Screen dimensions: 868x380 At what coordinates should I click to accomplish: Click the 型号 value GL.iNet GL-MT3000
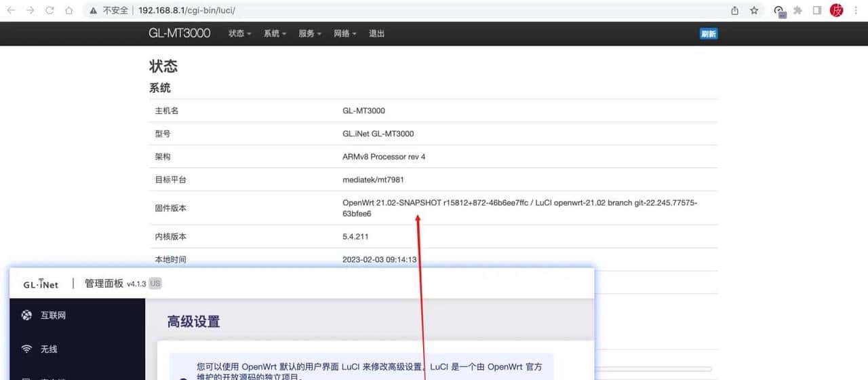click(378, 134)
